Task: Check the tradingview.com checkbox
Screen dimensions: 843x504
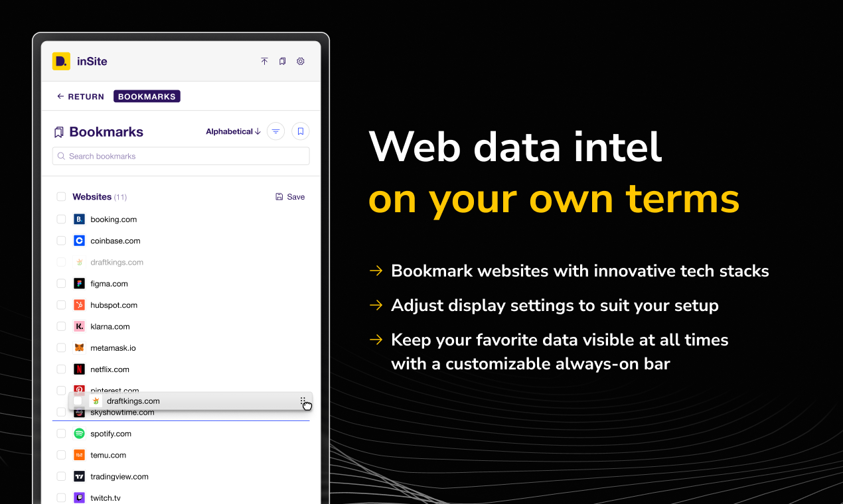Action: click(x=61, y=476)
